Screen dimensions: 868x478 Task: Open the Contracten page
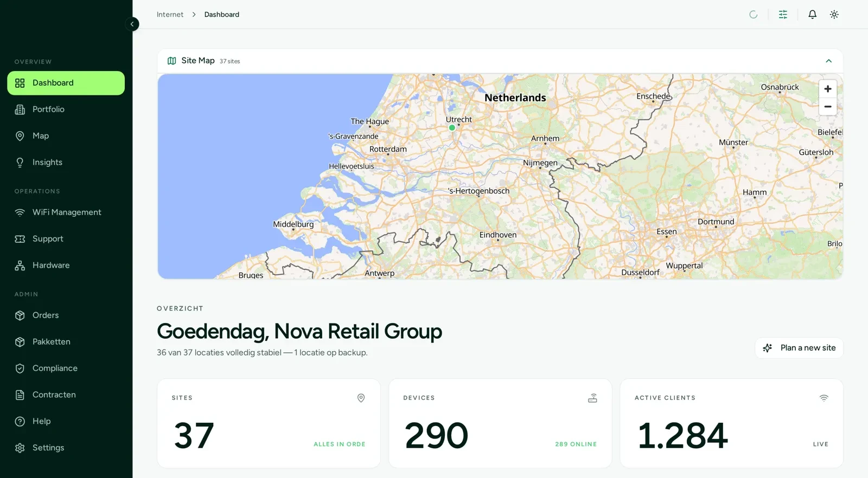pyautogui.click(x=66, y=395)
